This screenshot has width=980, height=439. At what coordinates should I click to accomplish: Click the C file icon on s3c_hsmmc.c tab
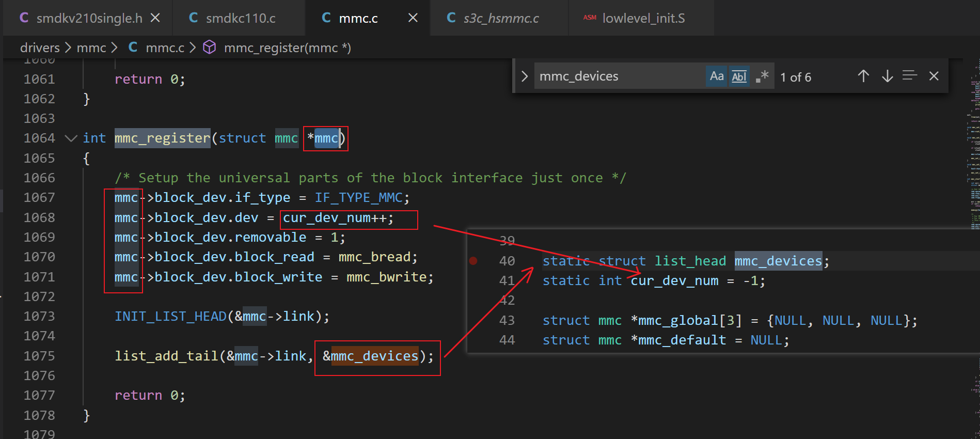[451, 18]
